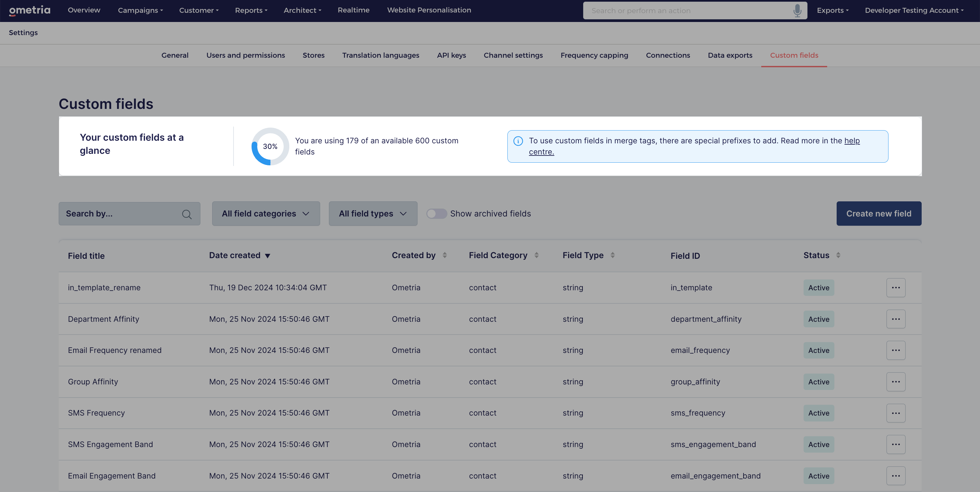This screenshot has width=980, height=492.
Task: Expand the Customer menu
Action: [199, 10]
